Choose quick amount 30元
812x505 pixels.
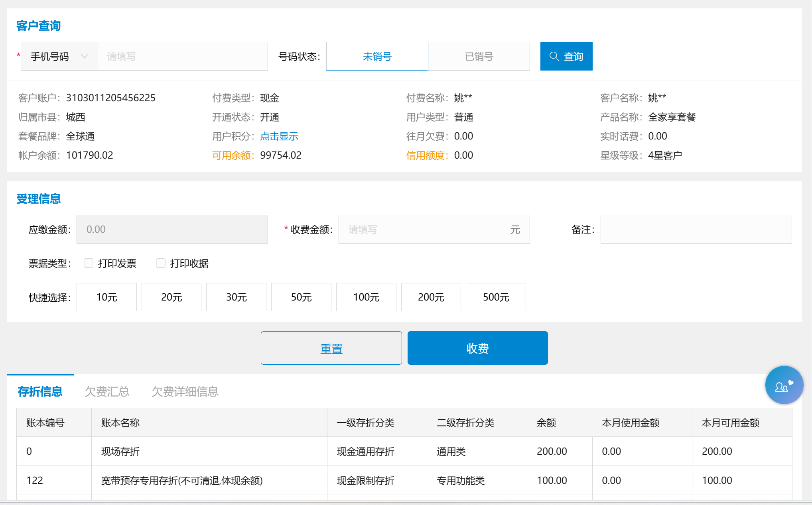236,297
